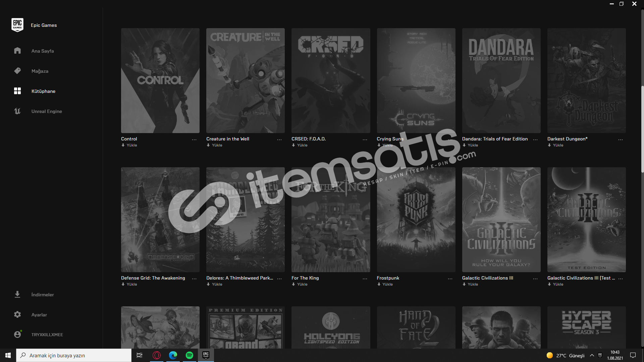Click weather 27°C Güneşli widget

tap(566, 355)
